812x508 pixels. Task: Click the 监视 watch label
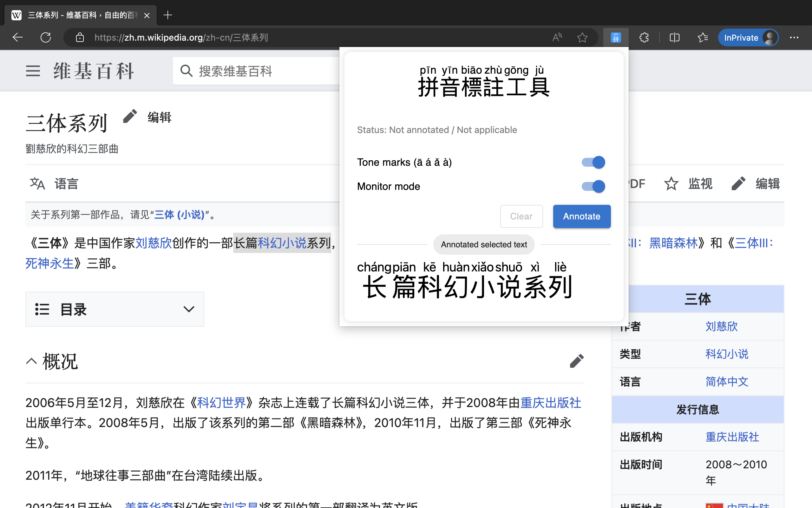pos(700,184)
